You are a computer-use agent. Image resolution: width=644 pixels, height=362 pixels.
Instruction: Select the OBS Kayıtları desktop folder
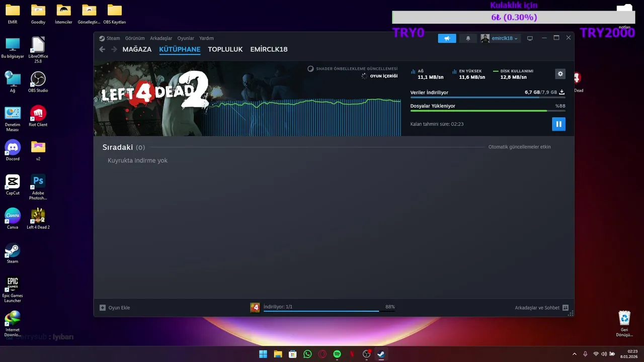(x=115, y=14)
